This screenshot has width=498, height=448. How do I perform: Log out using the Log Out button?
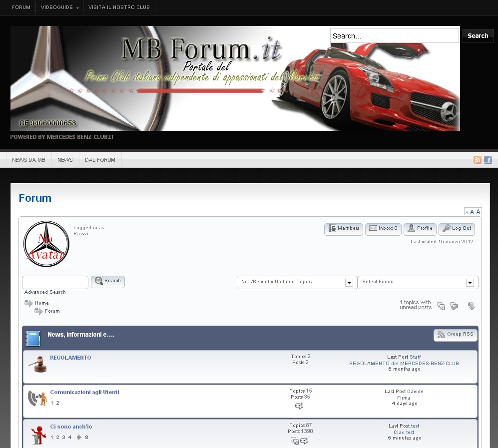pos(457,229)
